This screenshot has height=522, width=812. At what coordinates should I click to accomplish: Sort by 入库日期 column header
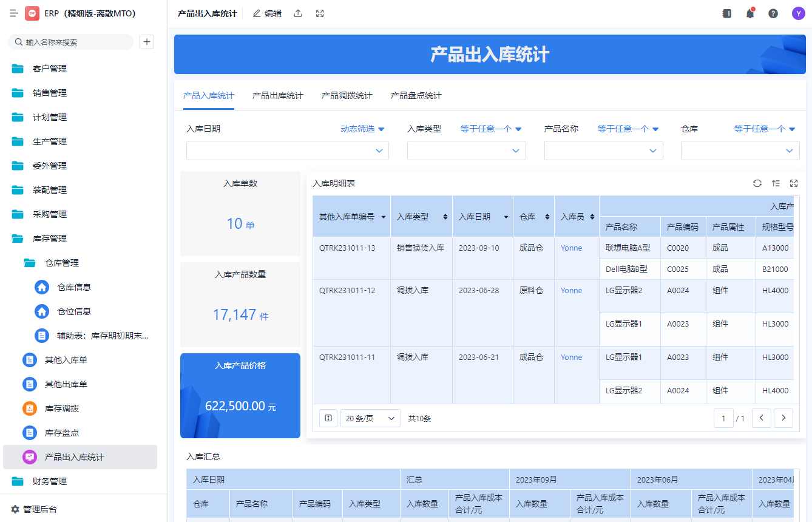click(x=483, y=216)
